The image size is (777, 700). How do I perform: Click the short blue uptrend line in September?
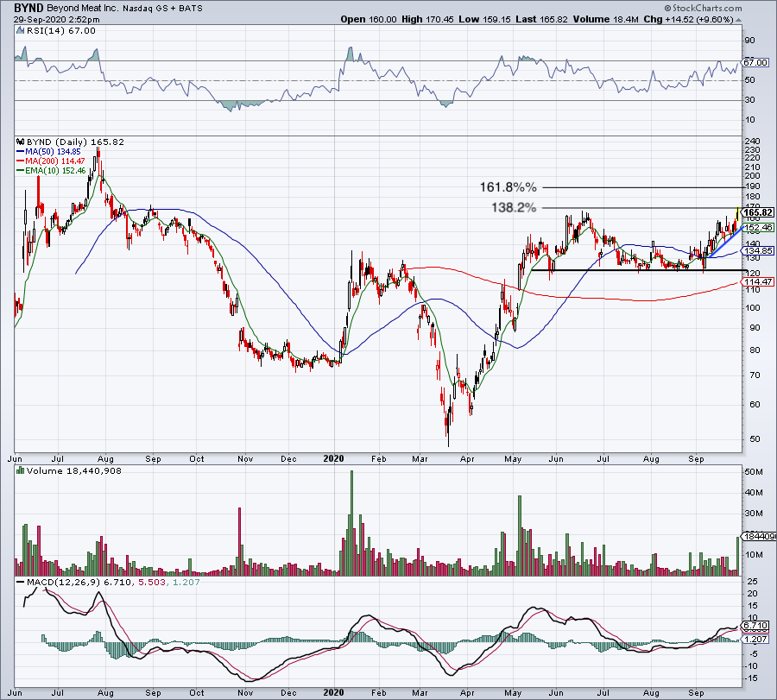pos(726,242)
